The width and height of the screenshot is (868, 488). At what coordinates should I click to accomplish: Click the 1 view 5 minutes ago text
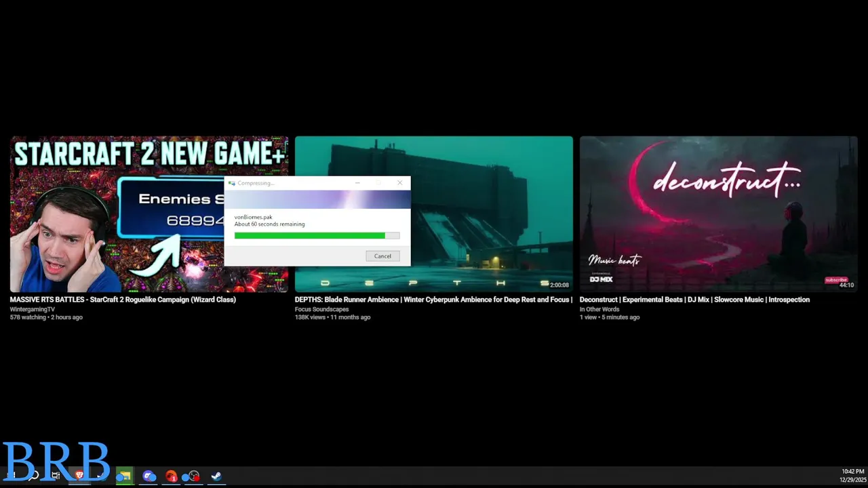point(610,317)
